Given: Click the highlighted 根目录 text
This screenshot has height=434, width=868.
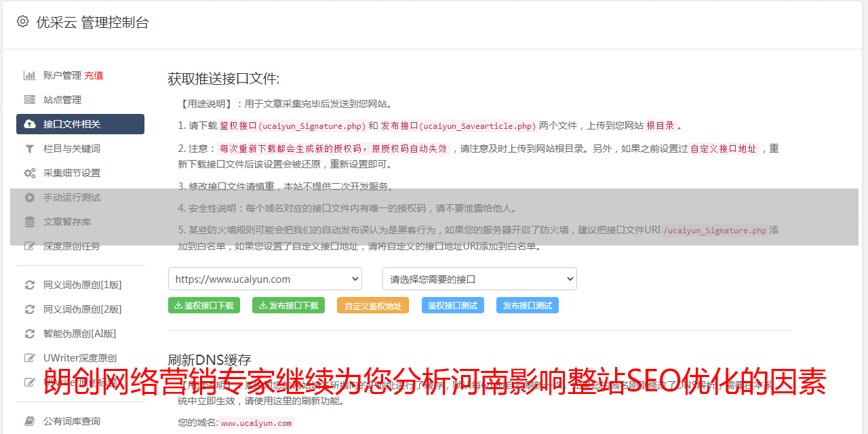Looking at the screenshot, I should point(660,125).
